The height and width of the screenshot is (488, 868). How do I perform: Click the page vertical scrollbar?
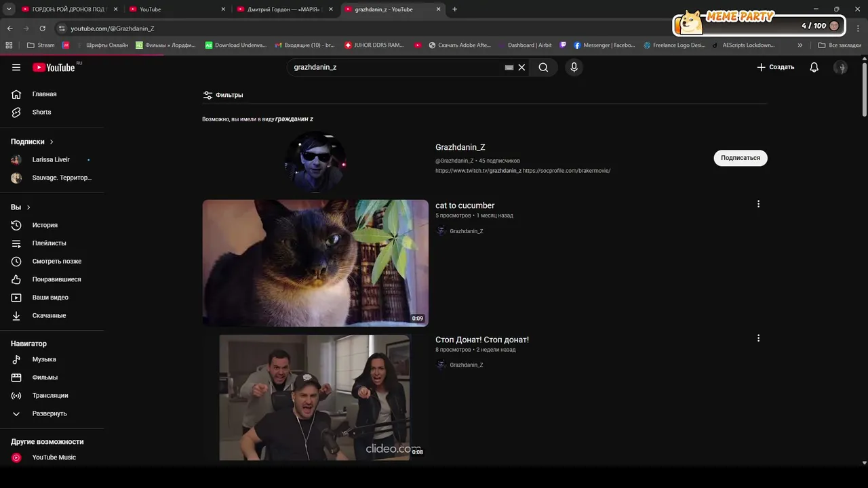pos(864,88)
